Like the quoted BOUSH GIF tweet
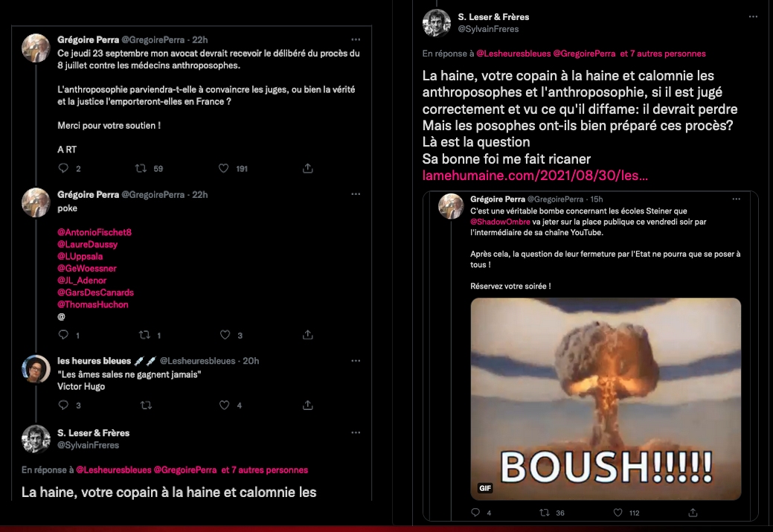The height and width of the screenshot is (532, 773). tap(618, 513)
